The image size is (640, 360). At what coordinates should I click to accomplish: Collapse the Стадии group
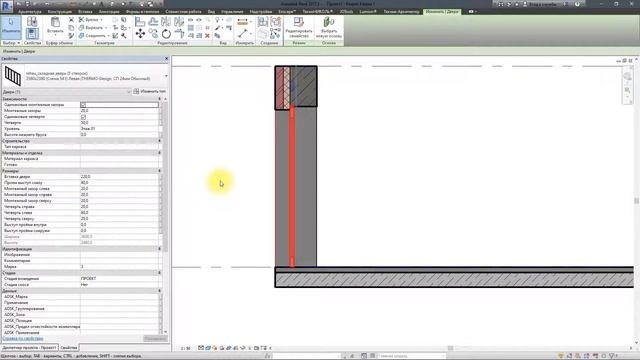pyautogui.click(x=160, y=273)
